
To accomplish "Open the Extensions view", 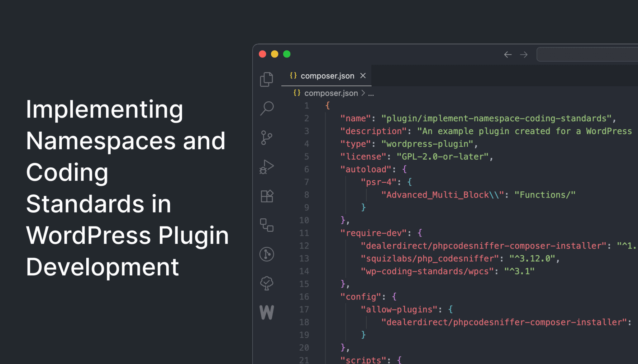I will click(266, 196).
